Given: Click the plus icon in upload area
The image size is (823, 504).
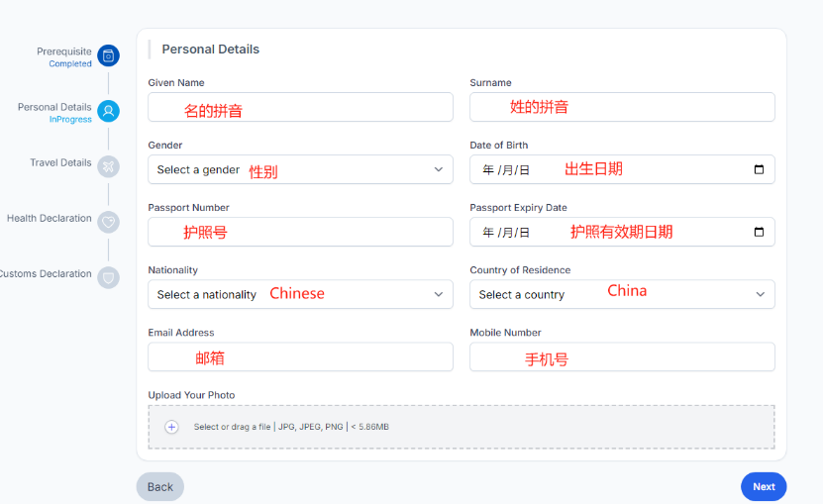Looking at the screenshot, I should (171, 427).
